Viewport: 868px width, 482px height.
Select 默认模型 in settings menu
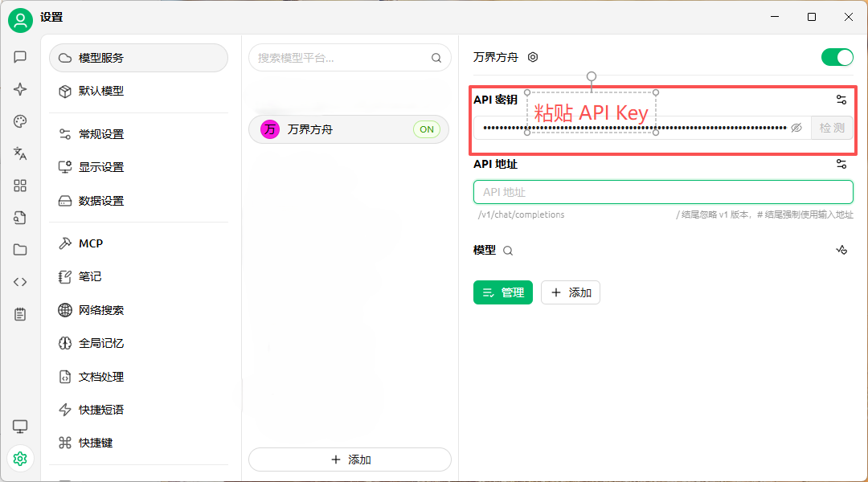point(101,91)
